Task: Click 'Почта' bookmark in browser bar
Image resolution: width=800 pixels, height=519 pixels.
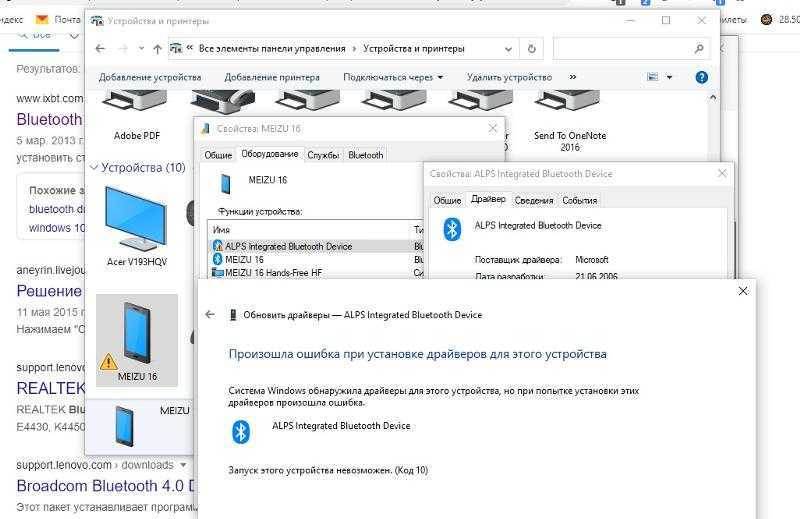Action: (59, 19)
